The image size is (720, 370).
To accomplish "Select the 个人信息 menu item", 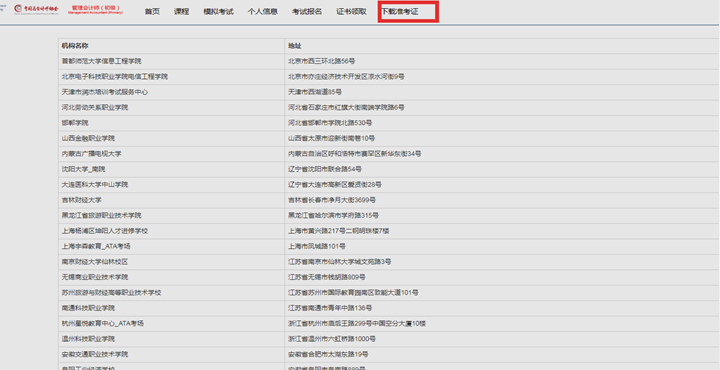I will [x=263, y=11].
